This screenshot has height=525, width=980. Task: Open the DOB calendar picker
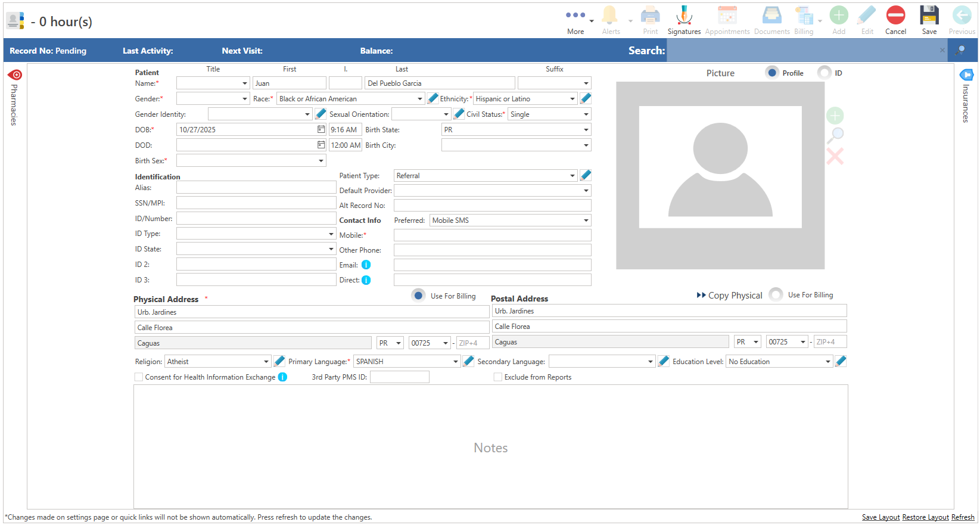321,129
